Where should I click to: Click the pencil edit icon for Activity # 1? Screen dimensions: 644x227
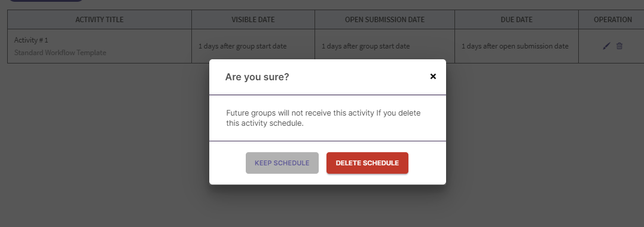click(606, 46)
